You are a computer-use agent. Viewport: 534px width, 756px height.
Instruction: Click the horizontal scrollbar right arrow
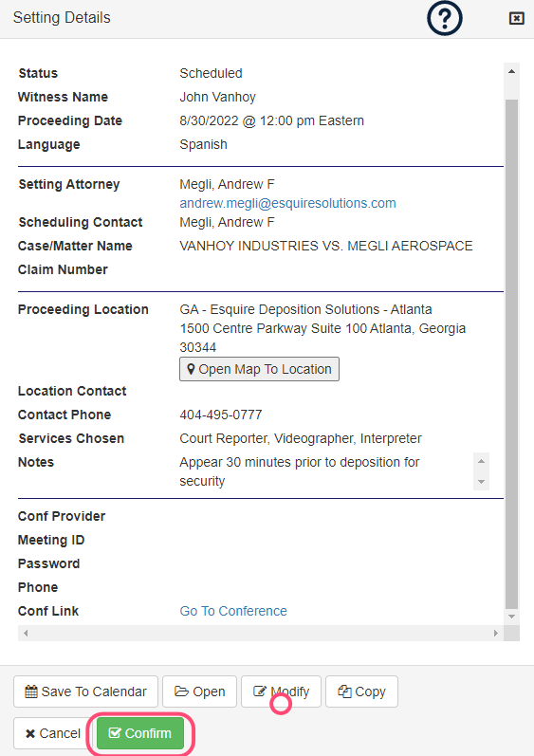pos(496,633)
